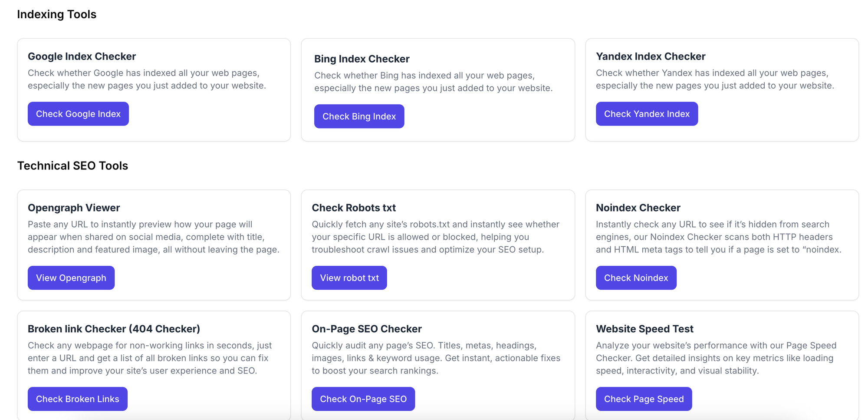Click the Technical SEO Tools section heading
The height and width of the screenshot is (420, 868).
click(x=72, y=166)
